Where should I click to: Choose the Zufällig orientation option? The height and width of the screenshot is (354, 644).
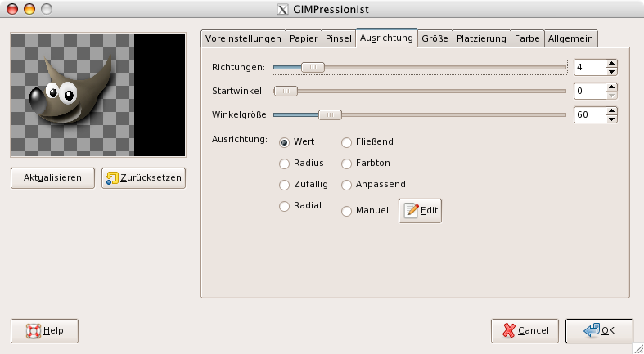pyautogui.click(x=284, y=185)
